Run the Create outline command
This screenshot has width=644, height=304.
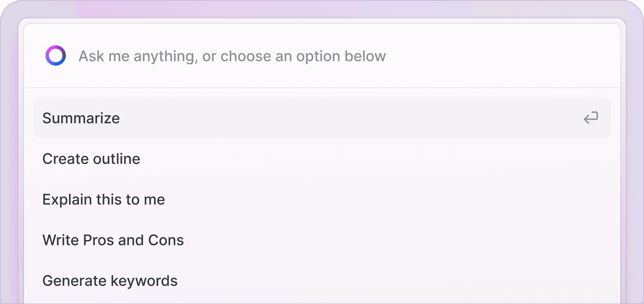click(x=322, y=158)
